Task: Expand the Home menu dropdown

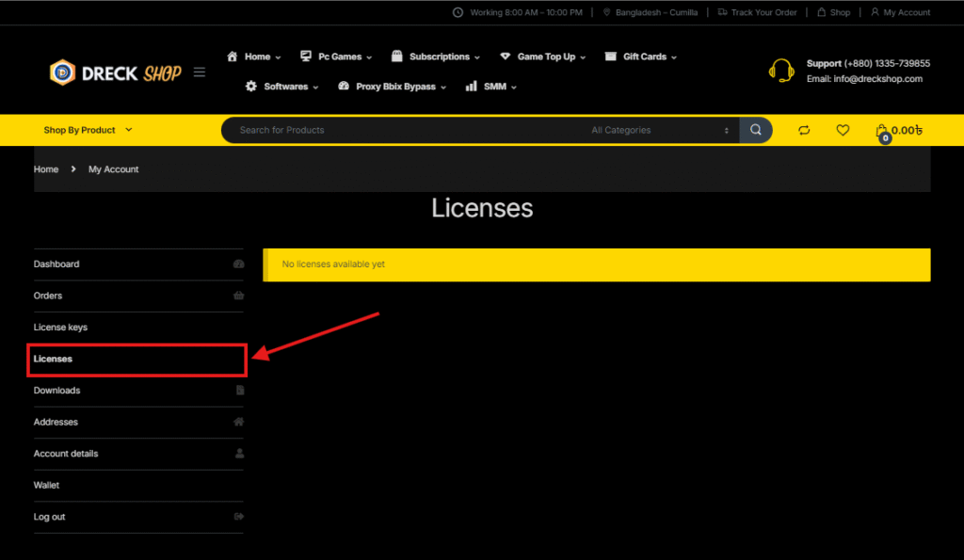Action: pos(278,57)
